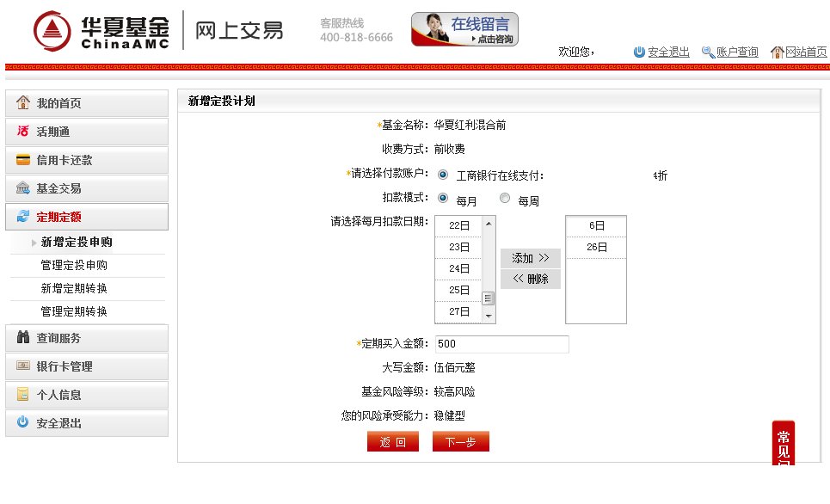Click the 下一步 button to proceed
This screenshot has height=504, width=830.
460,440
